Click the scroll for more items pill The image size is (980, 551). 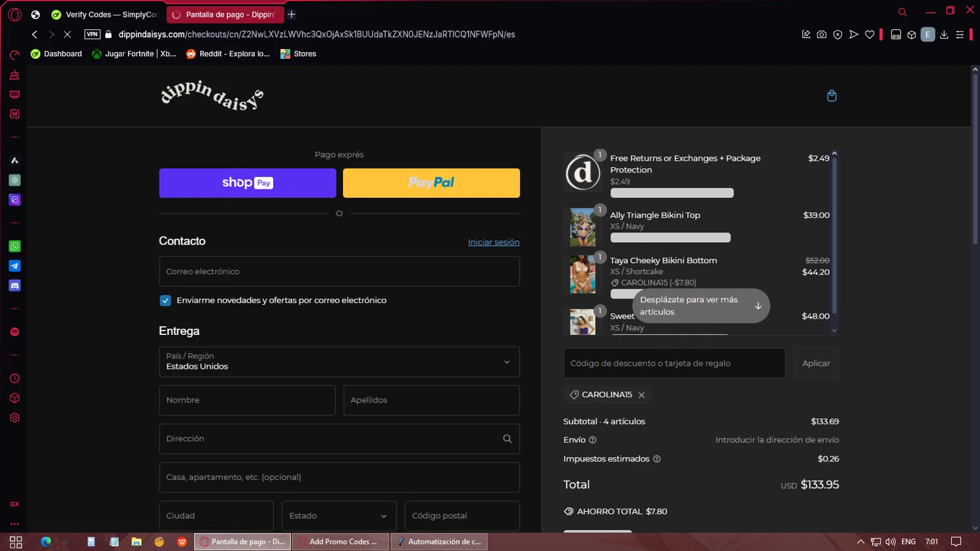point(700,306)
